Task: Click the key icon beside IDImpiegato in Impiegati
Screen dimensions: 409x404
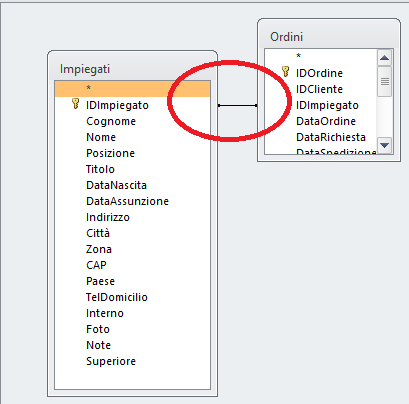Action: (x=76, y=104)
